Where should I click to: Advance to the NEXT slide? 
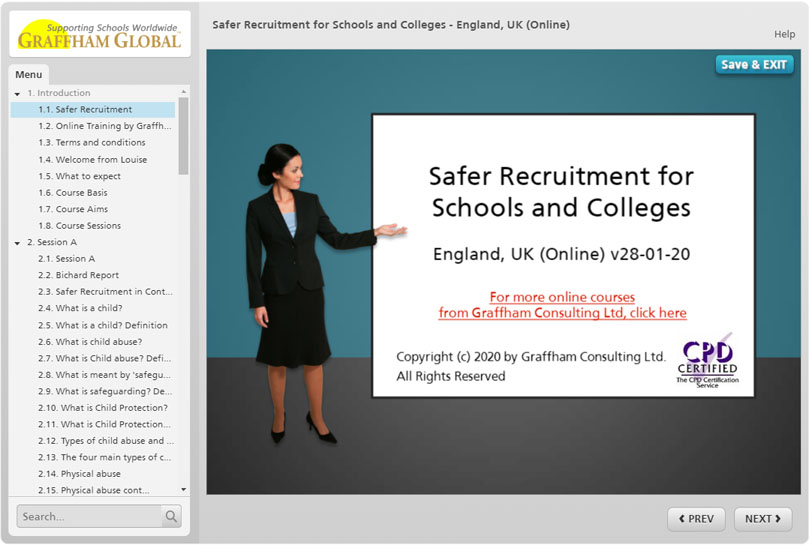coord(763,519)
